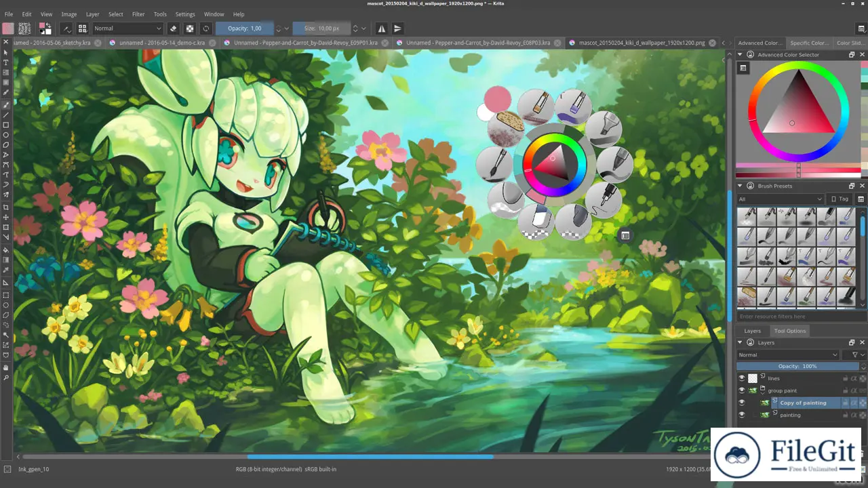Collapse the Advanced Color Selector docker
This screenshot has width=868, height=488.
click(741, 54)
